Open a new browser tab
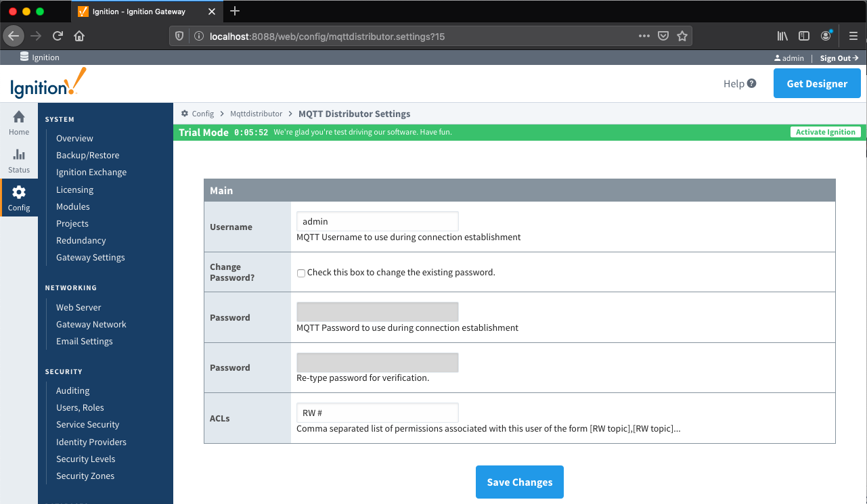The height and width of the screenshot is (504, 867). (x=235, y=11)
